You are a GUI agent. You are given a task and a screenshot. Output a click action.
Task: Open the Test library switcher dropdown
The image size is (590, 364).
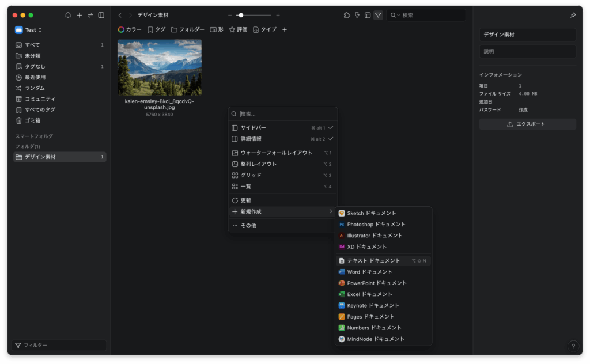pyautogui.click(x=30, y=30)
